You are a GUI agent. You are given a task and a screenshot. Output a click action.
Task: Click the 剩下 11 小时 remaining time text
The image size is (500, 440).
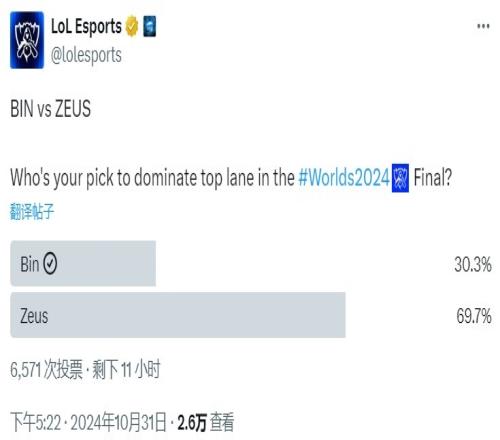coord(126,369)
